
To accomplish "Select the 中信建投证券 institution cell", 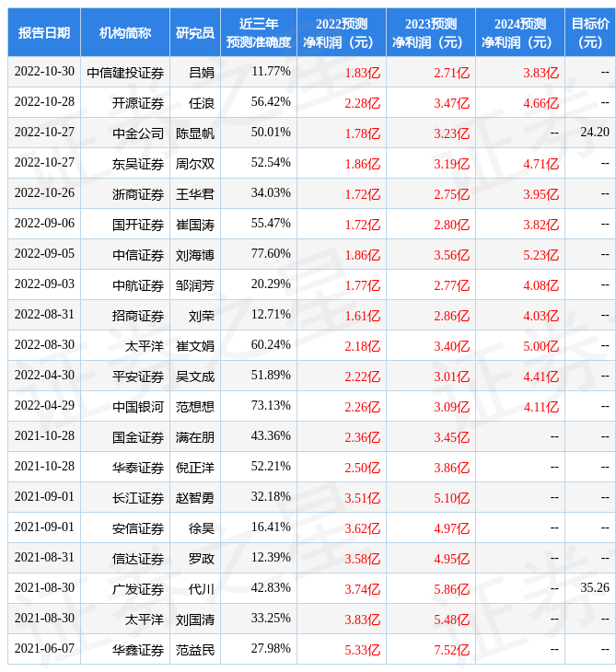I will tap(125, 73).
